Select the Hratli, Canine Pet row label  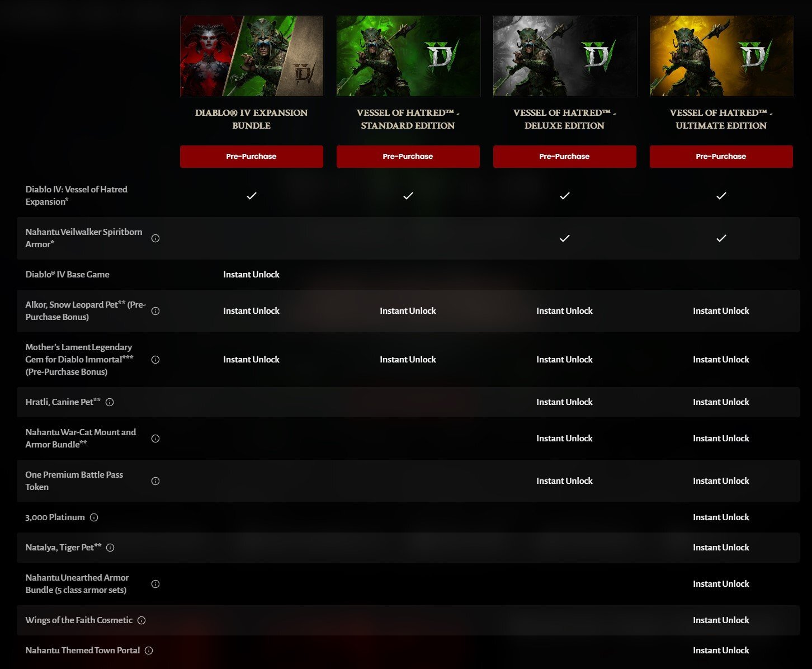(63, 402)
